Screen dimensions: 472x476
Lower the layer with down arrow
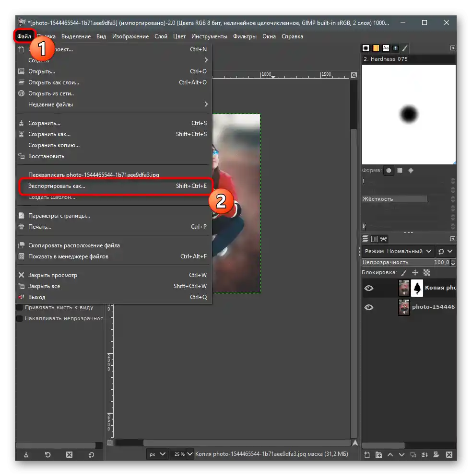pyautogui.click(x=401, y=454)
